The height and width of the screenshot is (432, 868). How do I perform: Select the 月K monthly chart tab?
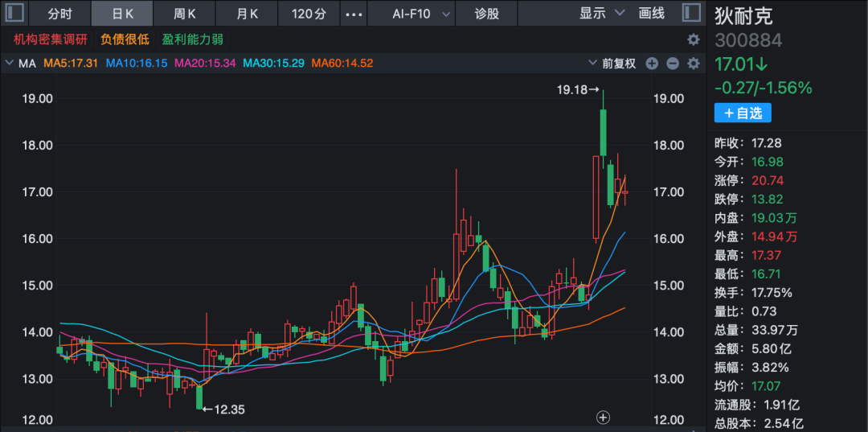click(248, 14)
